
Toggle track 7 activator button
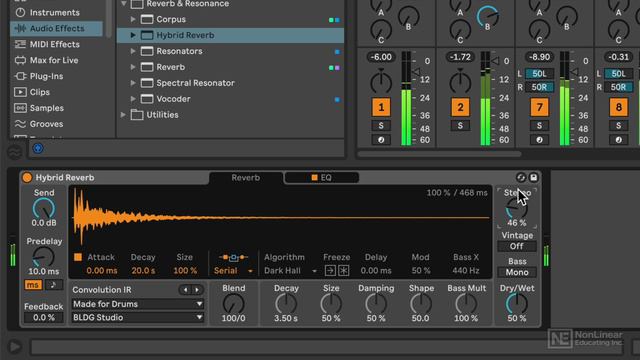point(539,107)
